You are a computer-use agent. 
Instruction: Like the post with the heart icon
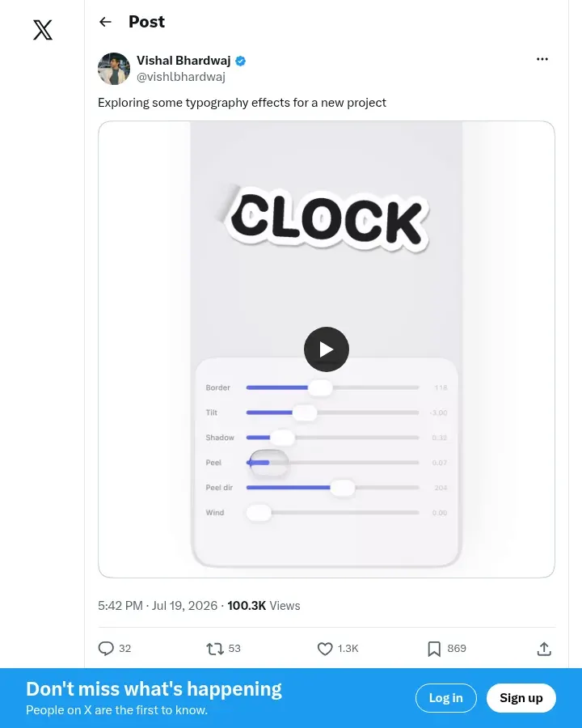pos(325,648)
